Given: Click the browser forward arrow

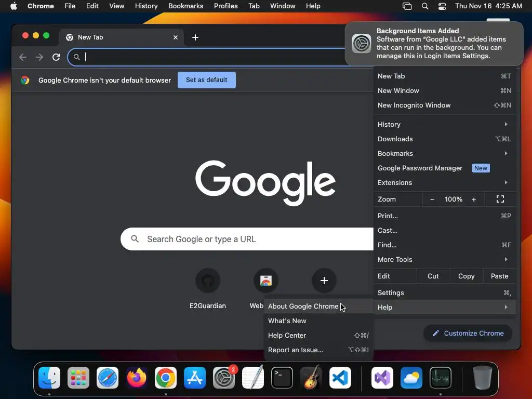Looking at the screenshot, I should (x=39, y=57).
